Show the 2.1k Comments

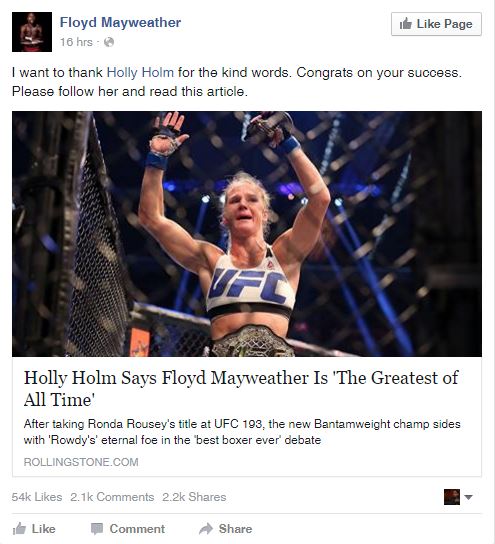112,497
